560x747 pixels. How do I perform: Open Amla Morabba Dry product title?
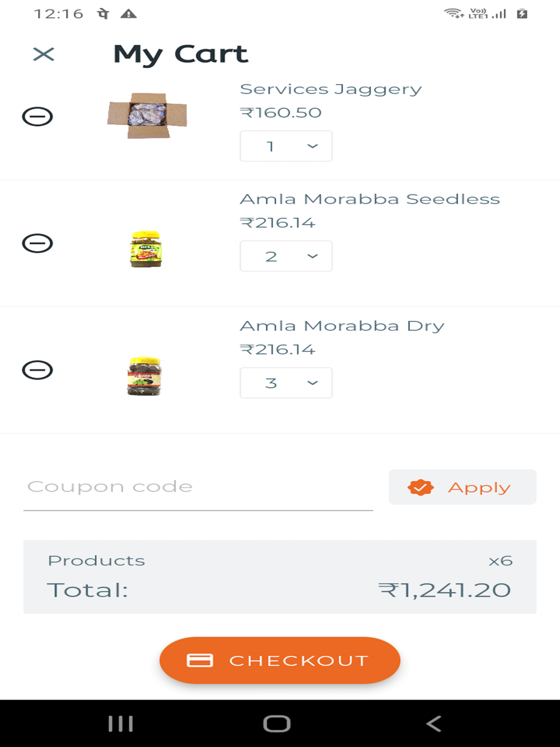342,326
